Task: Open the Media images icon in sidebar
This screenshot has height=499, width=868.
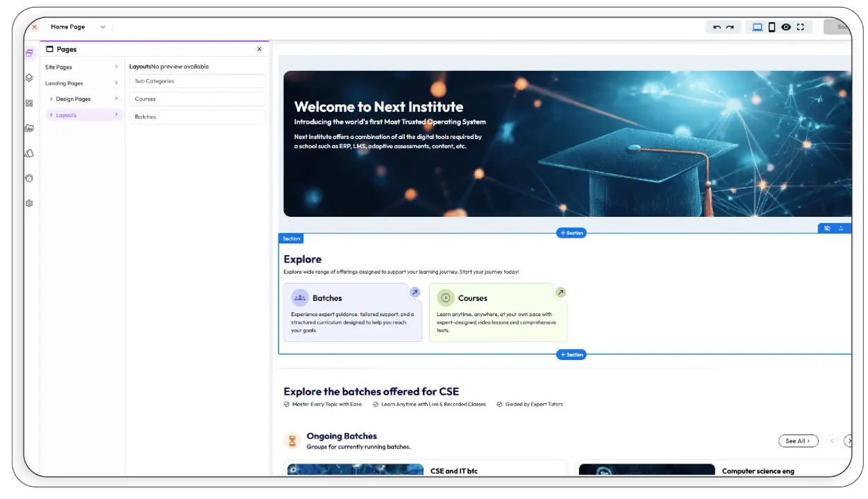Action: tap(29, 128)
